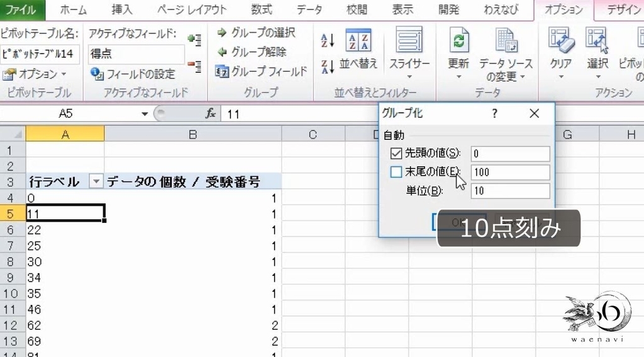Select column C header
This screenshot has width=644, height=357.
click(x=313, y=134)
